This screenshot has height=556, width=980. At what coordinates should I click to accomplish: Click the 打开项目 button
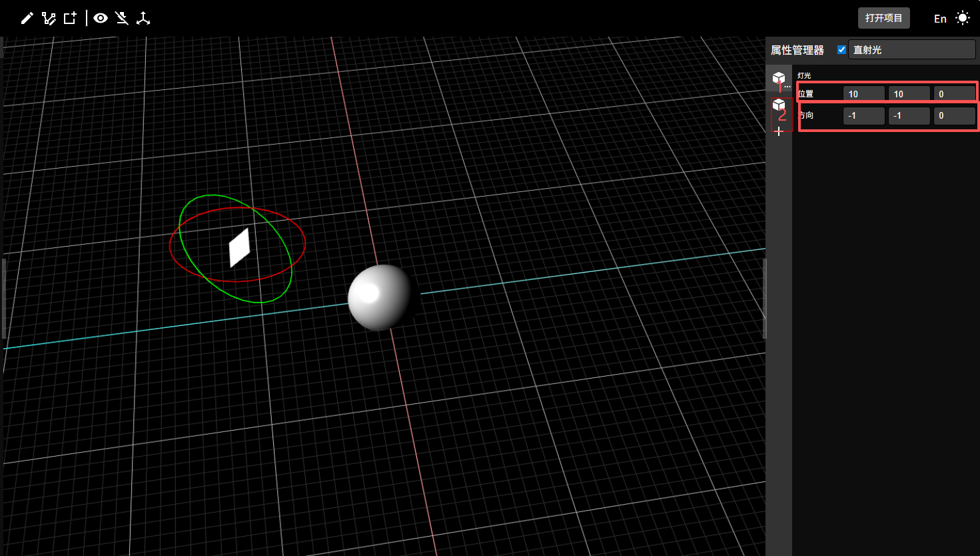pyautogui.click(x=883, y=18)
